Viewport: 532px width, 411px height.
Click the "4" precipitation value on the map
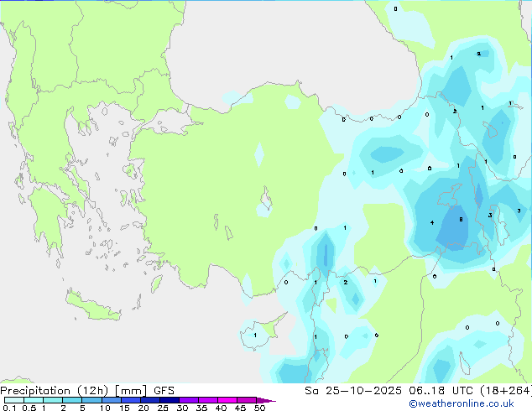tap(432, 223)
